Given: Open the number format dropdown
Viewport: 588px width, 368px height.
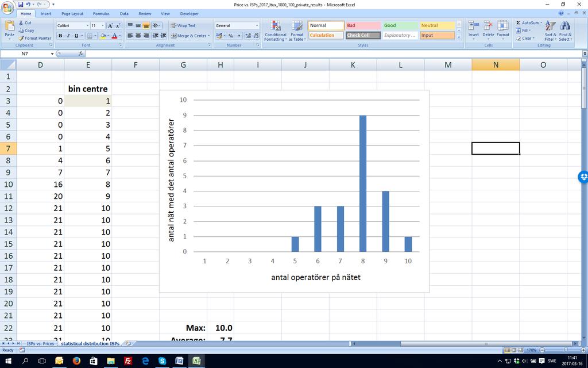Looking at the screenshot, I should pos(257,25).
